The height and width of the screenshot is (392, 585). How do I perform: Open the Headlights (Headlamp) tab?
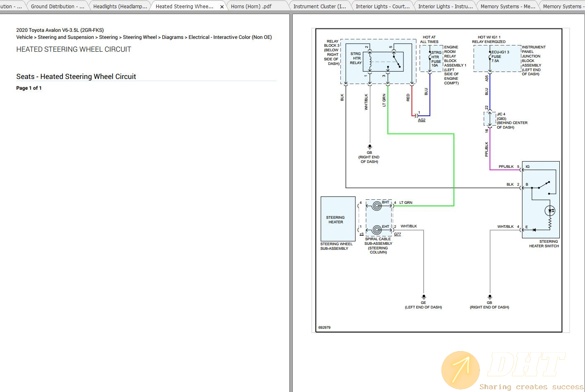click(x=120, y=6)
